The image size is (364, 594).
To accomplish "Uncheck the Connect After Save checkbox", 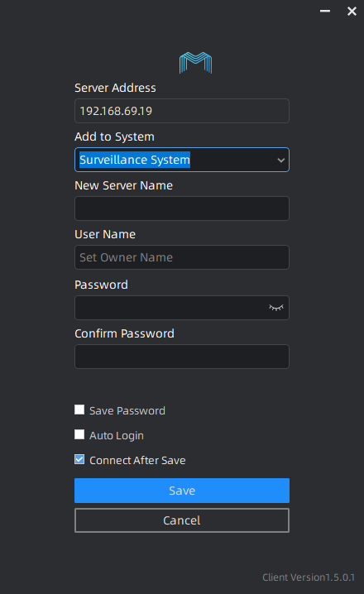I will tap(79, 459).
